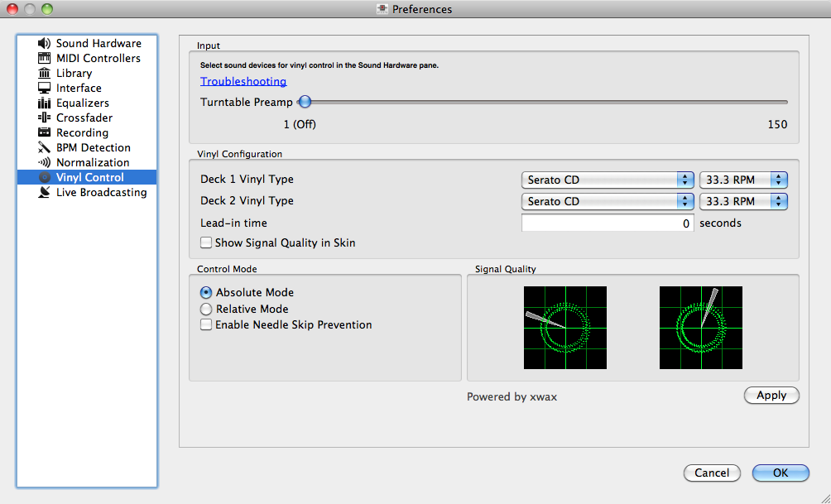
Task: Go to the Library preferences
Action: (87, 73)
